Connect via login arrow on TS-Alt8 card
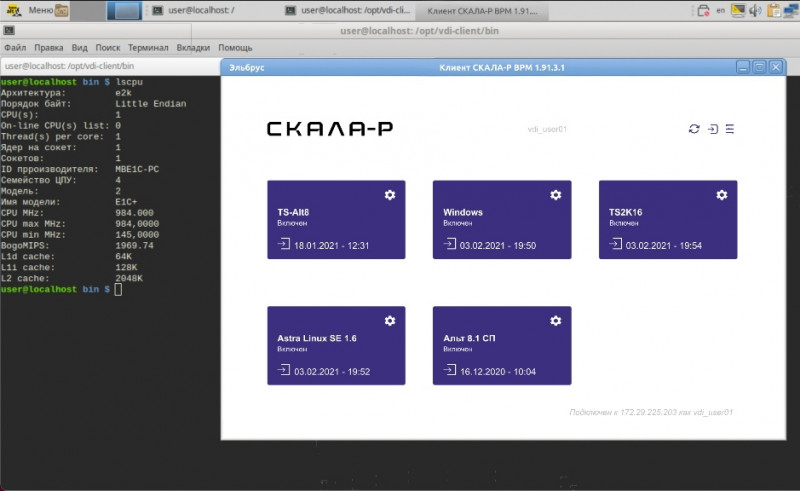The width and height of the screenshot is (800, 491). [284, 244]
